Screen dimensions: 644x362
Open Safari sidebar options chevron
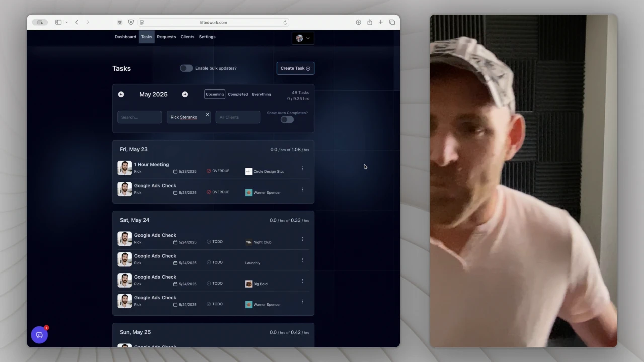pos(66,22)
